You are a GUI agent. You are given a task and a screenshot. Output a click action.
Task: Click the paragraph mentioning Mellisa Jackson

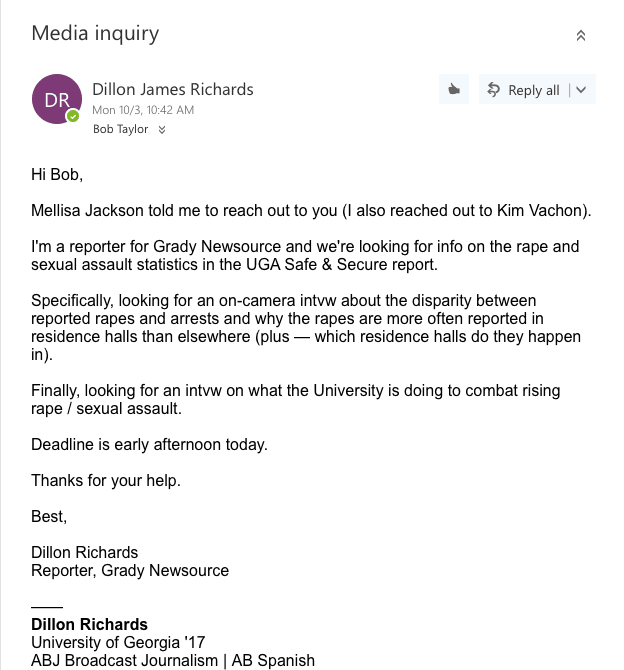pos(311,211)
